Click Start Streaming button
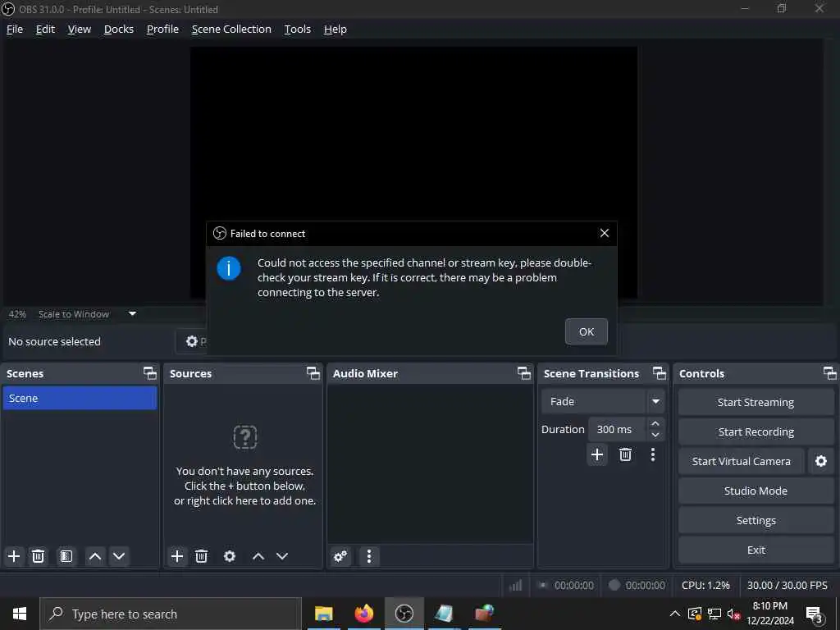840x630 pixels. click(756, 402)
